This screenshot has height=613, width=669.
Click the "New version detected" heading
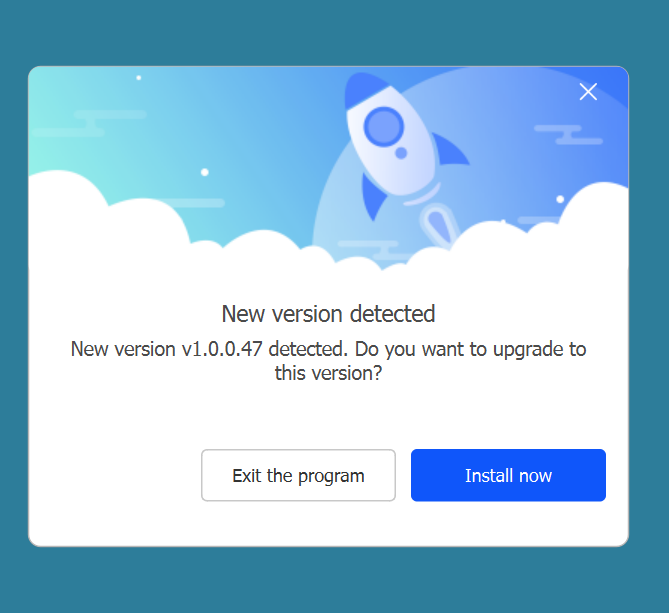[x=328, y=314]
